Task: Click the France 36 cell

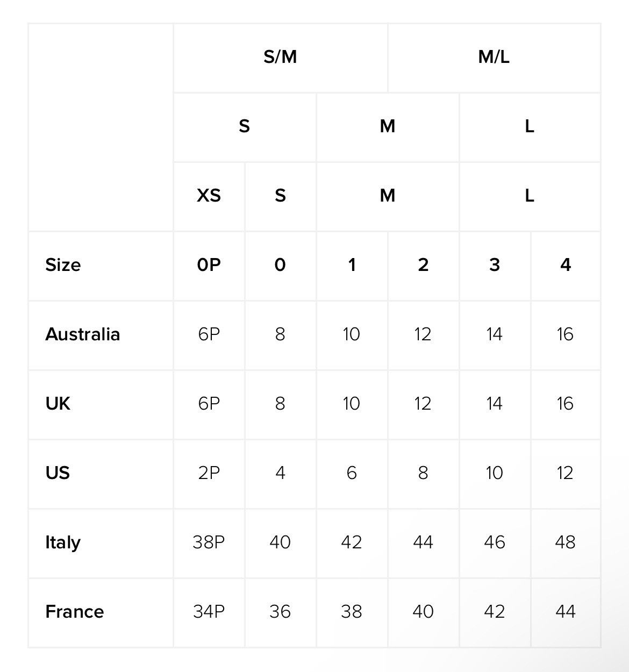Action: coord(280,612)
